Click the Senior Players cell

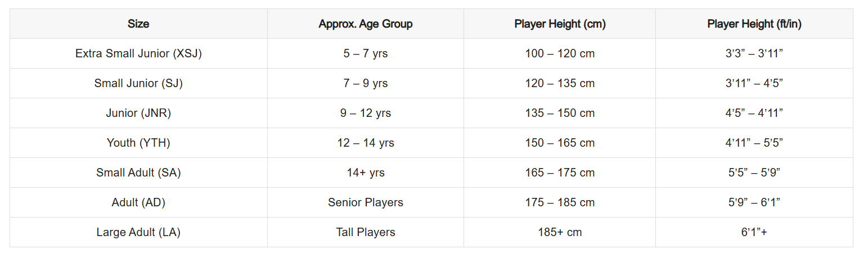[366, 202]
